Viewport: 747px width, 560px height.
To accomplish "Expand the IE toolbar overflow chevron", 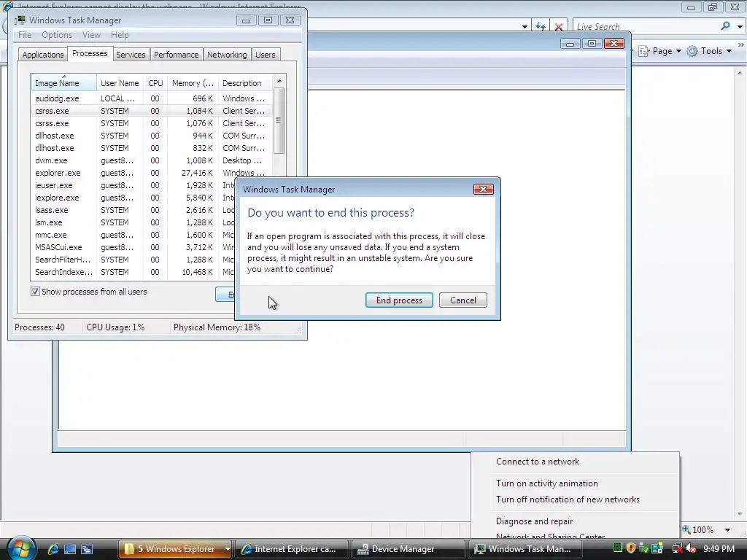I will pyautogui.click(x=741, y=44).
